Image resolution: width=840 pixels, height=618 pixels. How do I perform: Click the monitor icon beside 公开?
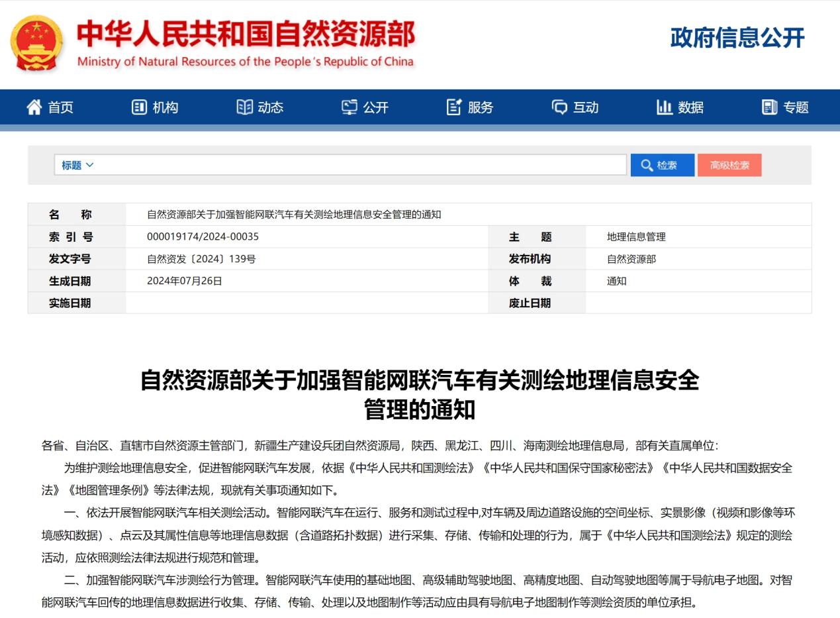click(x=350, y=107)
